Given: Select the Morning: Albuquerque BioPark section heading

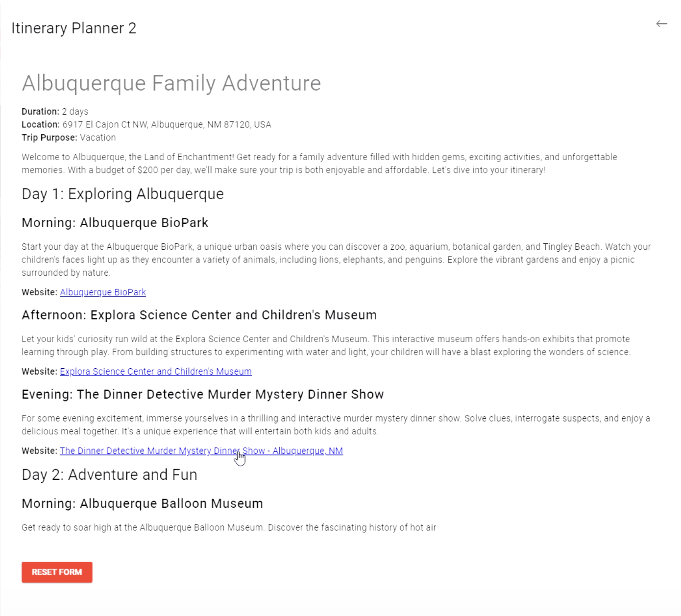Looking at the screenshot, I should [x=115, y=223].
